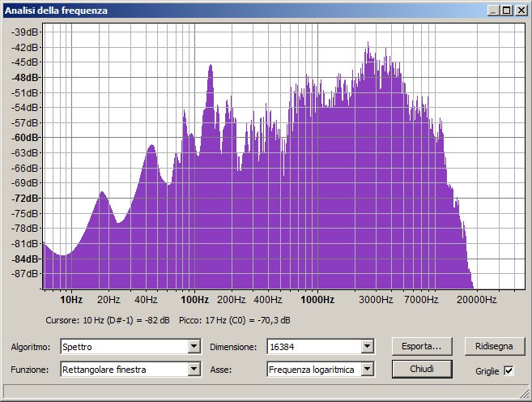Image resolution: width=532 pixels, height=402 pixels.
Task: Click the Cursore readout text below graph
Action: click(x=108, y=320)
